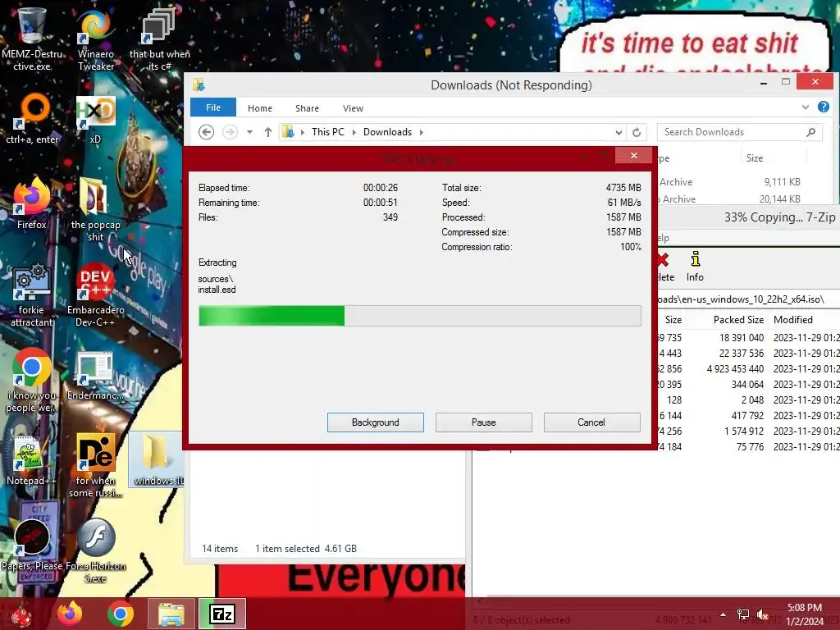Screen dimensions: 840x630
Task: Open the View ribbon tab
Action: [353, 108]
